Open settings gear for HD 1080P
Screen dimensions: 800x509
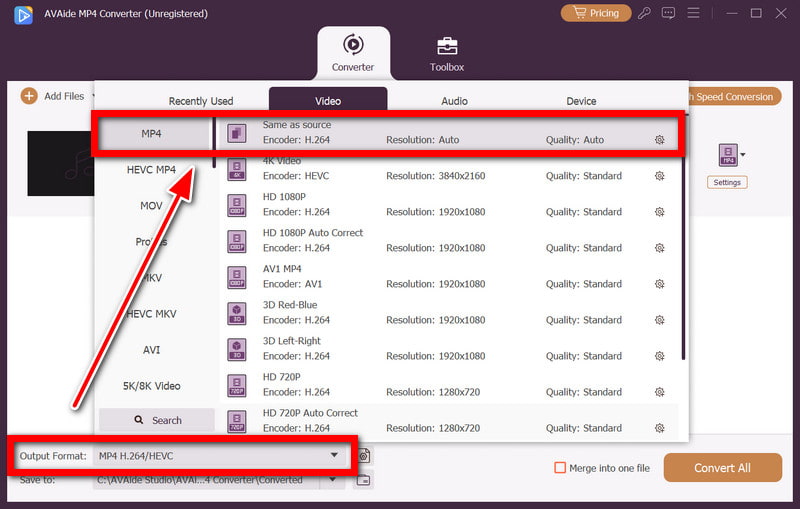pyautogui.click(x=660, y=212)
